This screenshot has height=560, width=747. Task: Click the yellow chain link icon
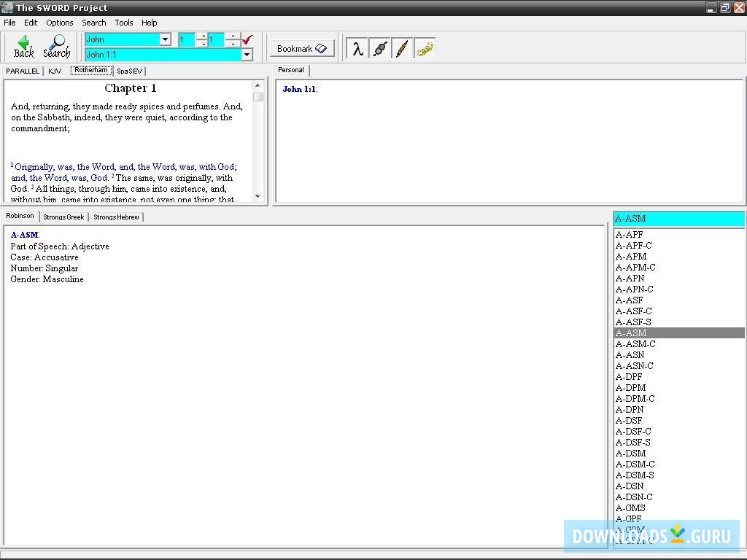pos(425,49)
